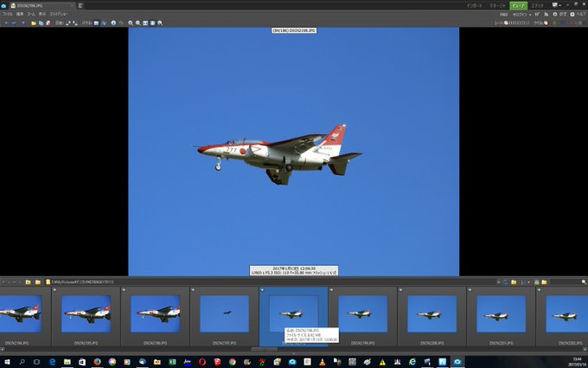Click the red delete toolbar icon
Image resolution: width=588 pixels, height=368 pixels.
pos(48,23)
